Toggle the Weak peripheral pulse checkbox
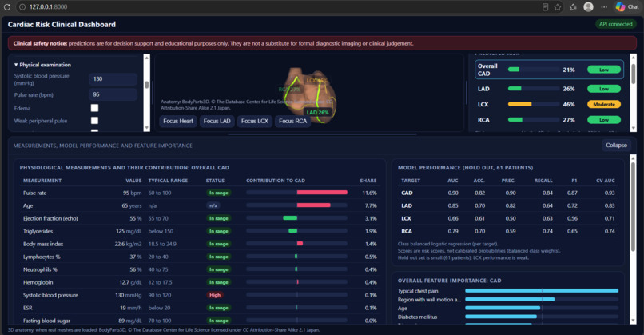Screen dimensions: 644x335 click(94, 121)
